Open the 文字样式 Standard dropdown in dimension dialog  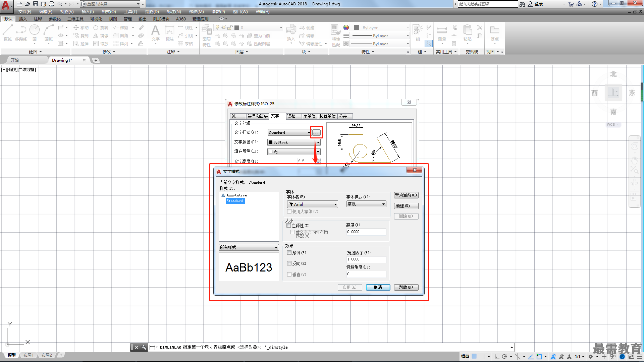[x=289, y=132]
